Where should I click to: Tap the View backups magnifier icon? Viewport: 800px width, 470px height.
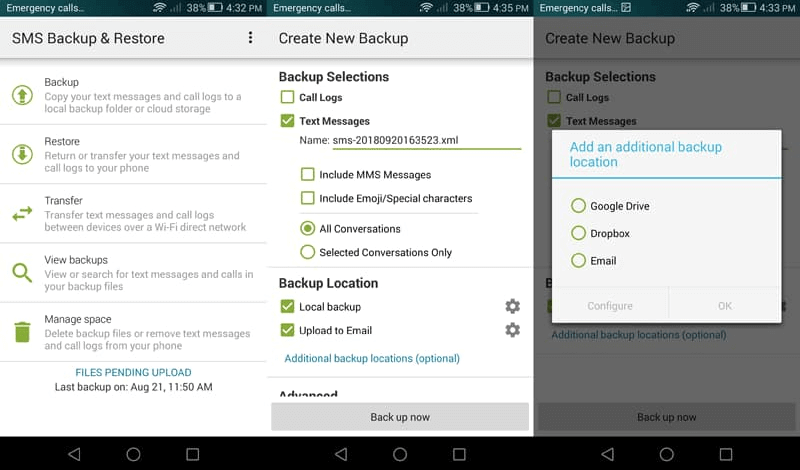[22, 273]
